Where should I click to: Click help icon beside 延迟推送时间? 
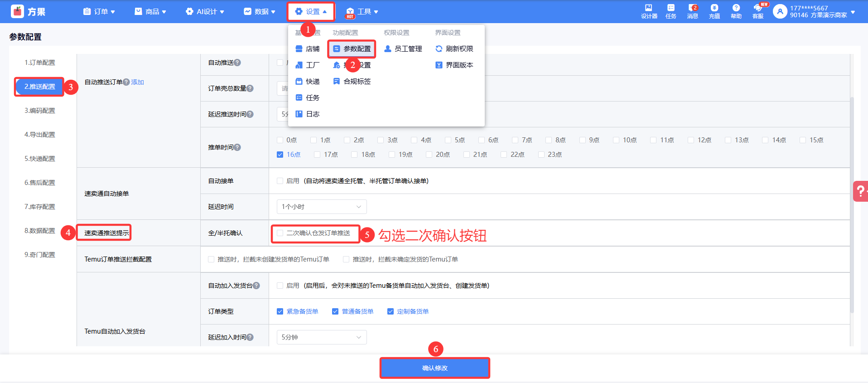(250, 114)
